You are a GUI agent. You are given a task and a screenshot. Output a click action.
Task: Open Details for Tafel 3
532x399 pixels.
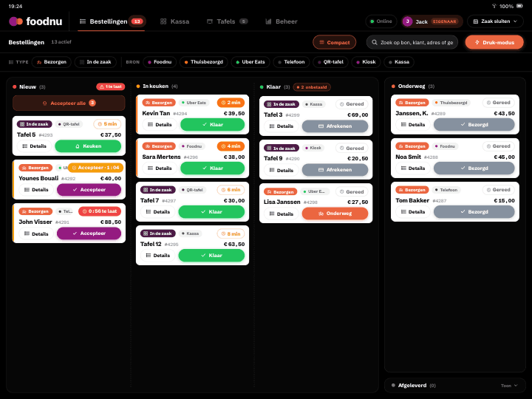(282, 126)
